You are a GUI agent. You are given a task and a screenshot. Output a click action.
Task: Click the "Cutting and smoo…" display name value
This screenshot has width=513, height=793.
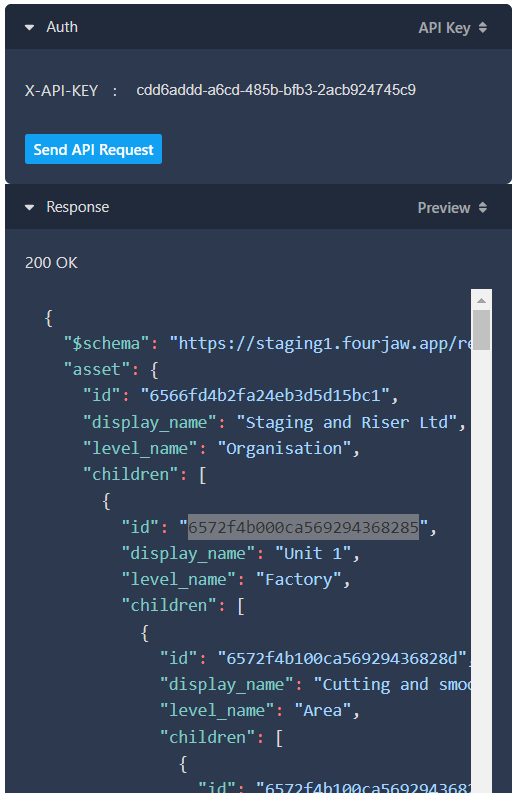coord(393,685)
